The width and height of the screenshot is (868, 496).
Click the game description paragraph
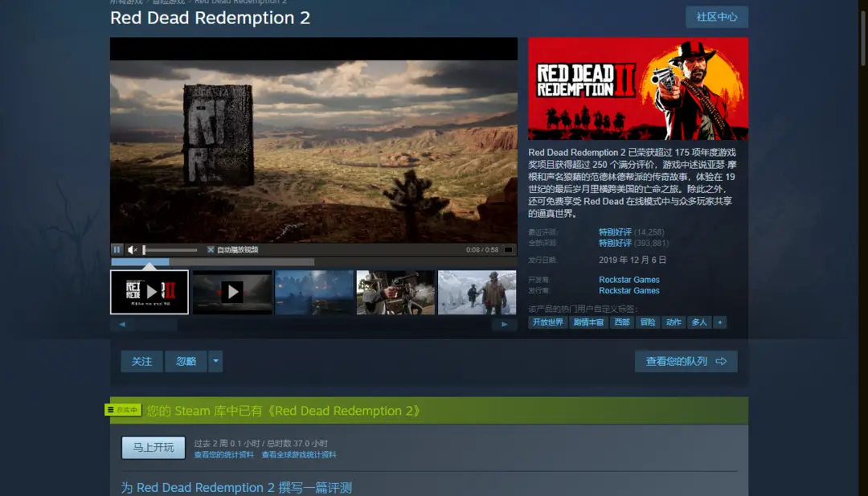[x=633, y=182]
